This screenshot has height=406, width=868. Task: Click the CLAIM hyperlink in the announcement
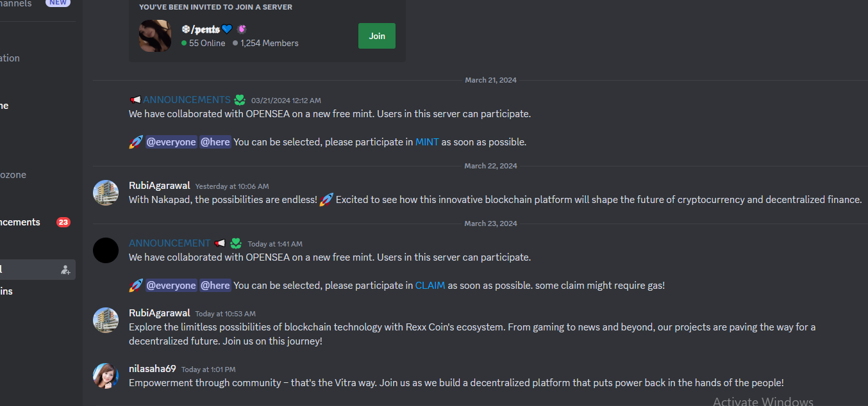pyautogui.click(x=430, y=286)
